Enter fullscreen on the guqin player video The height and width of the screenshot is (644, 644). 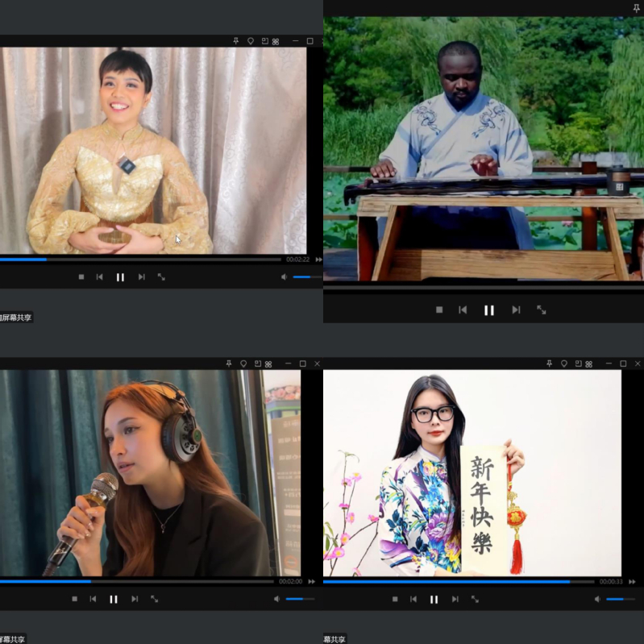tap(541, 310)
